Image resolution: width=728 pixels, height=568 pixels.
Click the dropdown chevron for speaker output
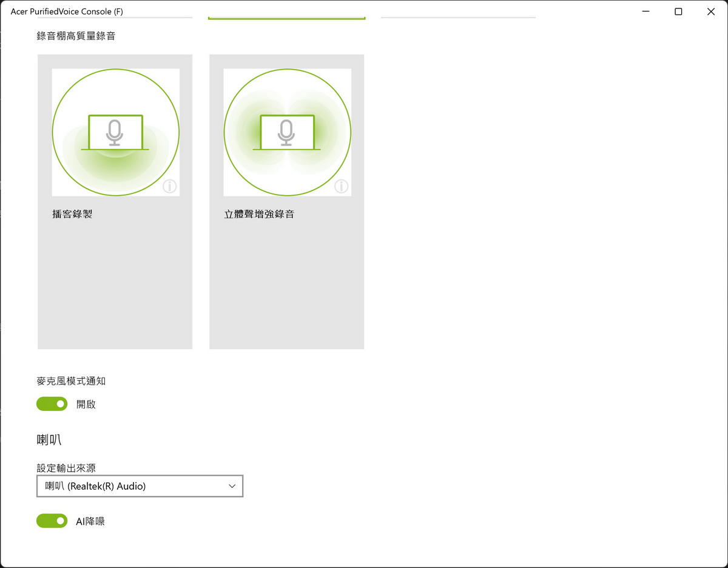tap(232, 486)
